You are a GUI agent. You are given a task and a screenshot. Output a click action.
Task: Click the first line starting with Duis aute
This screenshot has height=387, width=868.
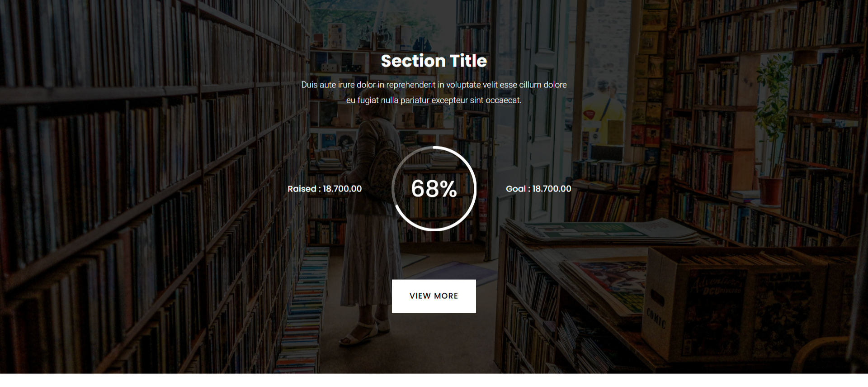pos(434,85)
